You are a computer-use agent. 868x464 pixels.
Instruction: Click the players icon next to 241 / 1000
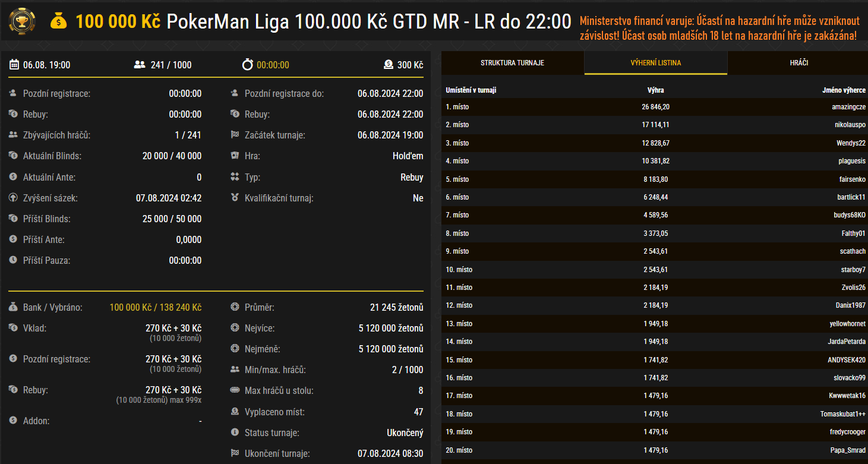point(140,65)
